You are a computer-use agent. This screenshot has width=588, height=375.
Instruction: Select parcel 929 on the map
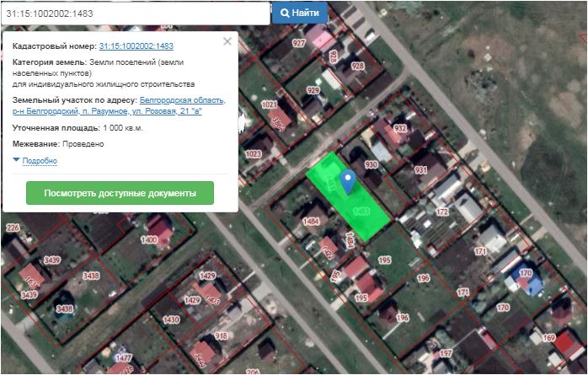tap(313, 90)
